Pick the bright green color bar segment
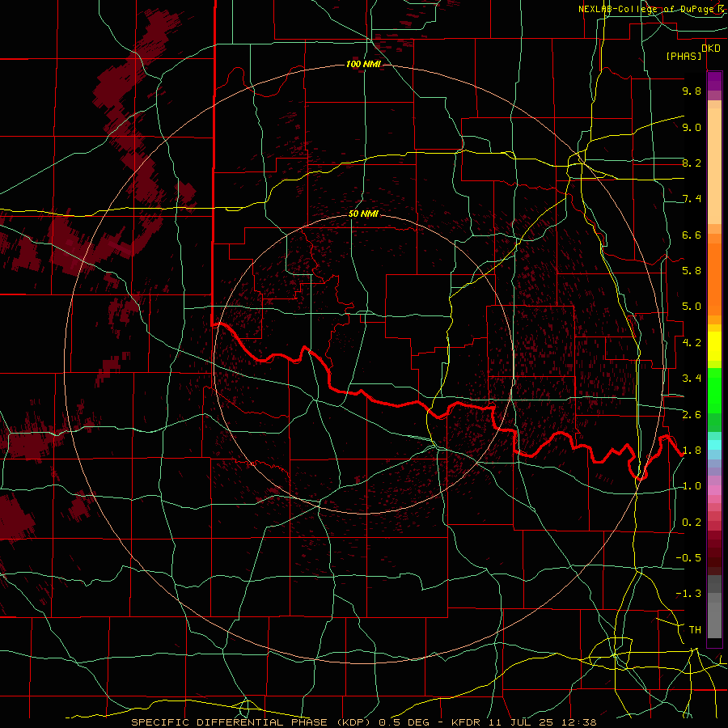This screenshot has height=728, width=728. [714, 390]
